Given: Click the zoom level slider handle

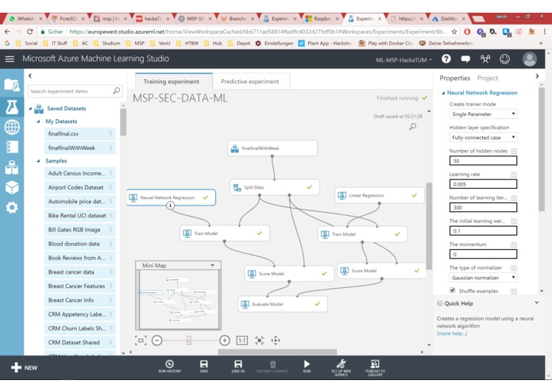Looking at the screenshot, I should pyautogui.click(x=189, y=340).
